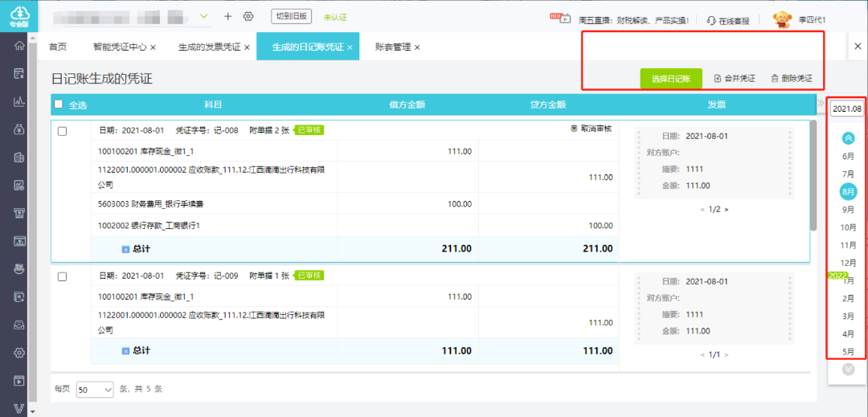Select 11月 in month list
Image resolution: width=868 pixels, height=417 pixels.
tap(848, 245)
